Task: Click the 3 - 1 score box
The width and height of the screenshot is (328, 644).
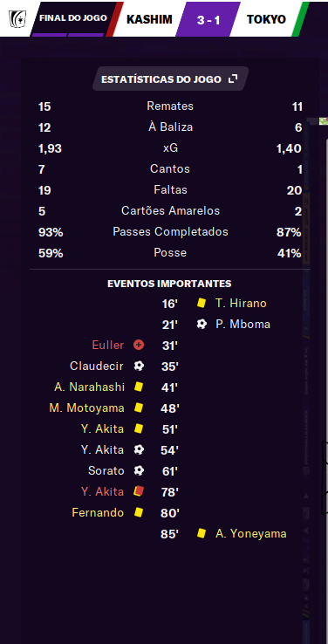Action: click(x=208, y=19)
